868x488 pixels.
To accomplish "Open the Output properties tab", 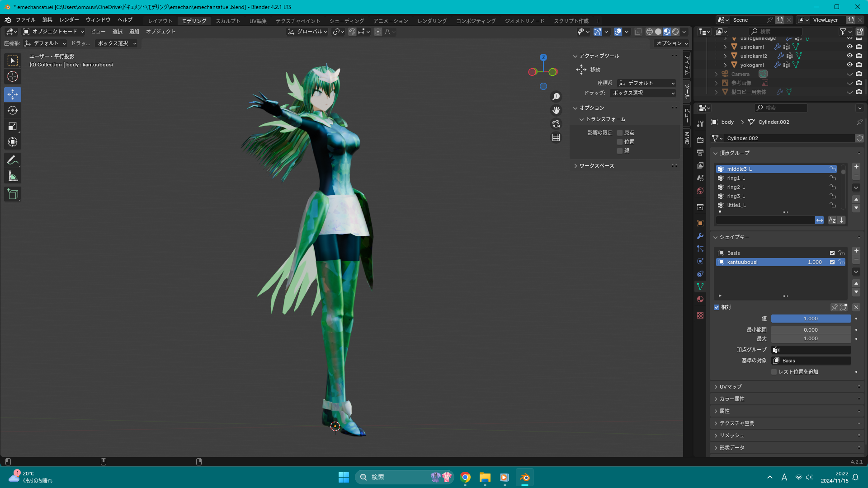I will [x=700, y=152].
